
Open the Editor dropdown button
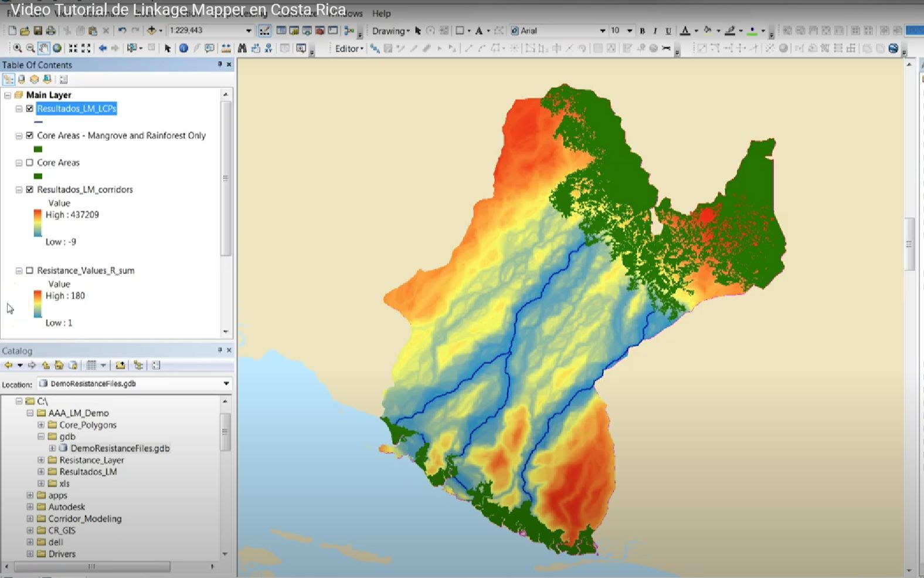click(x=349, y=49)
